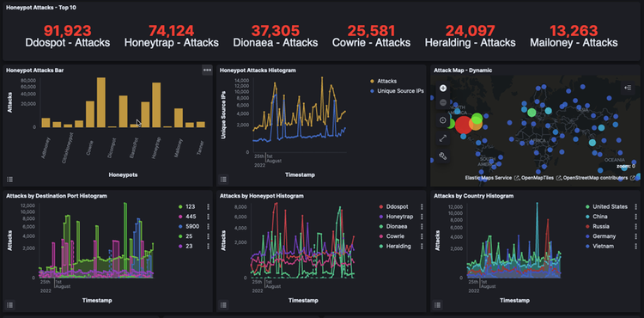This screenshot has height=318, width=644.
Task: Open options for United States legend entry
Action: [636, 206]
